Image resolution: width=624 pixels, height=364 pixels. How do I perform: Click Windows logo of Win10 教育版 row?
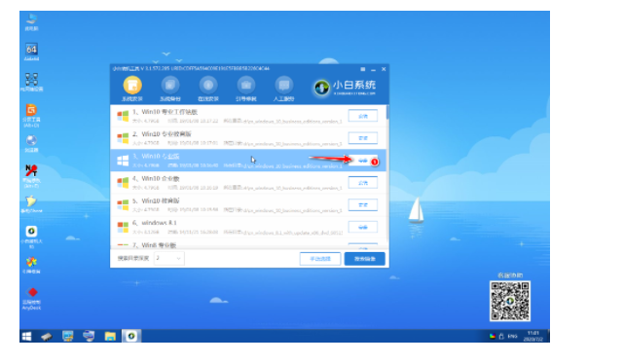pos(123,205)
